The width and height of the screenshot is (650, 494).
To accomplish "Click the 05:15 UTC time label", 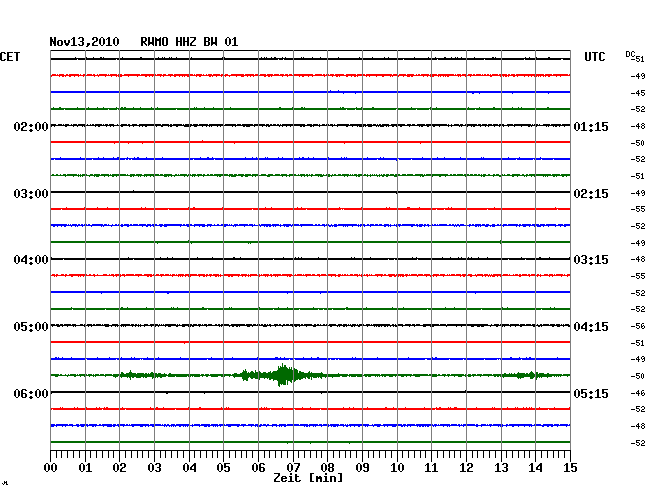I will 591,393.
